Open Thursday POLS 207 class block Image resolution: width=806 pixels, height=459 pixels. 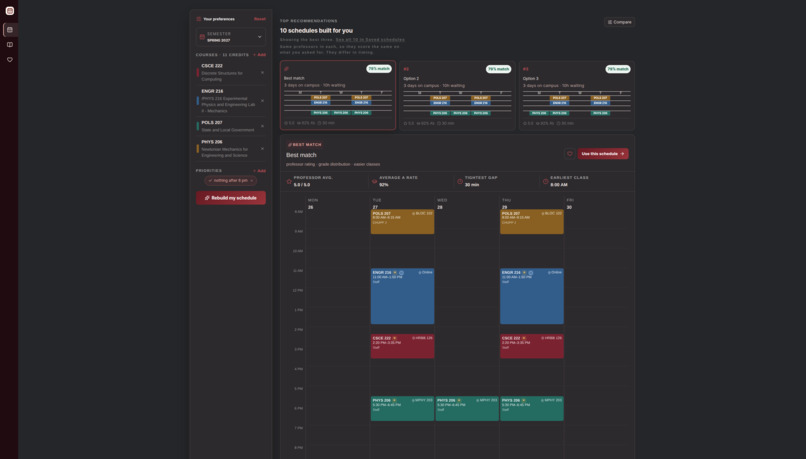(x=532, y=222)
